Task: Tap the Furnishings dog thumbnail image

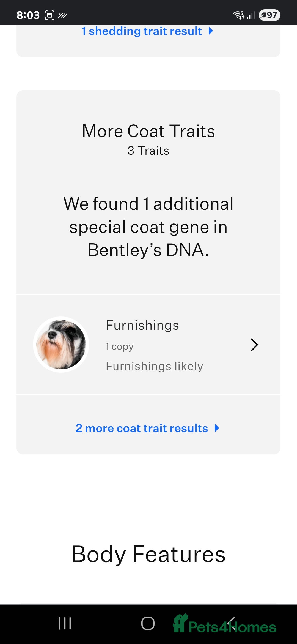Action: pyautogui.click(x=61, y=345)
